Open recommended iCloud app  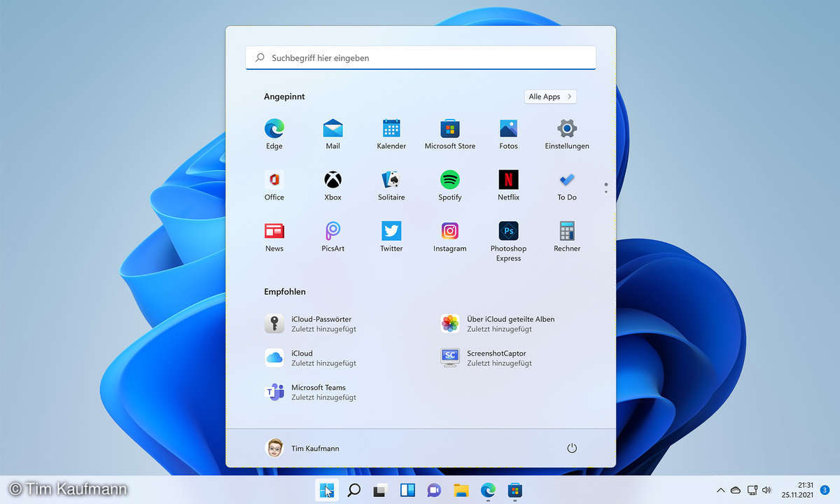[311, 358]
